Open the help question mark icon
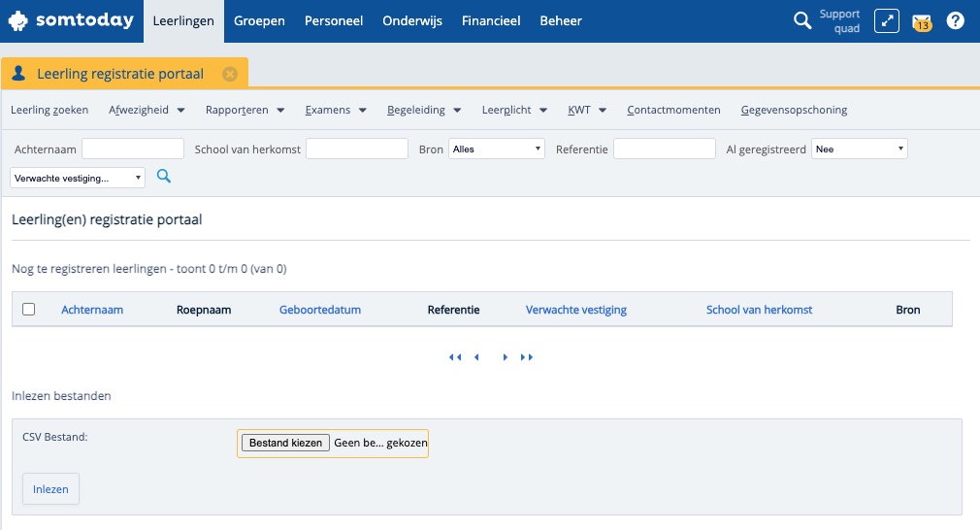The height and width of the screenshot is (530, 980). click(x=955, y=20)
